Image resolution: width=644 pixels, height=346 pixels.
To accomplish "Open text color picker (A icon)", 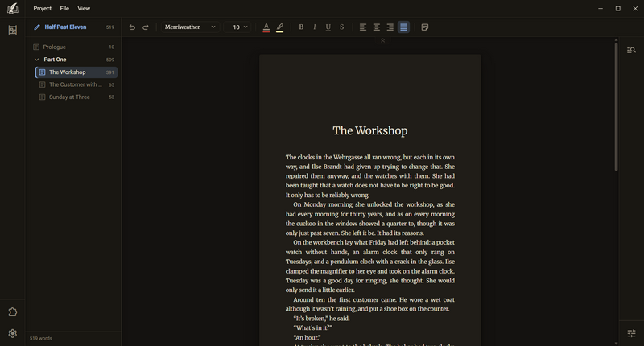I will (x=266, y=27).
